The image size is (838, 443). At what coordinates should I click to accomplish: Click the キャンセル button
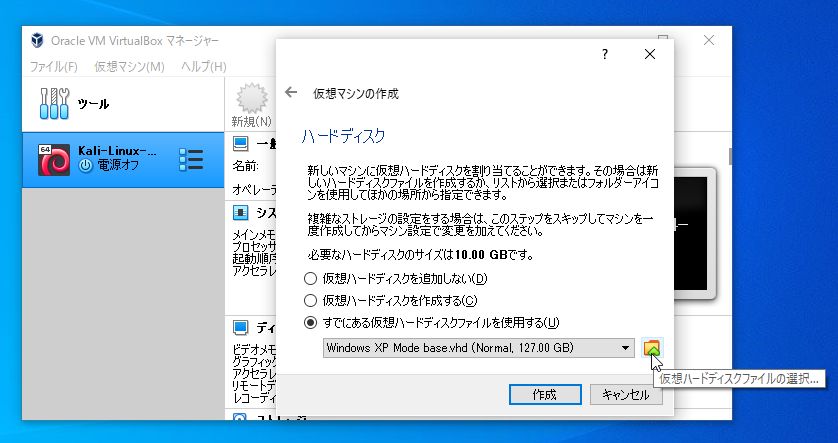pyautogui.click(x=626, y=395)
